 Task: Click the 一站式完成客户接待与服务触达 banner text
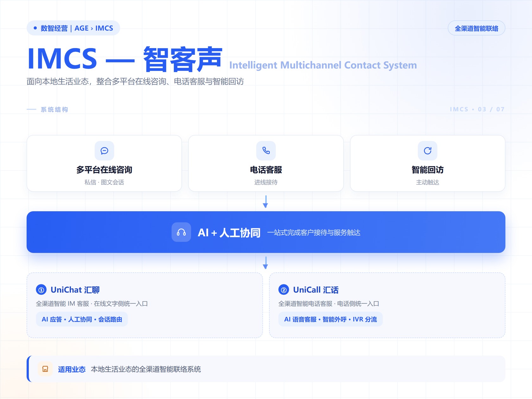pos(314,233)
